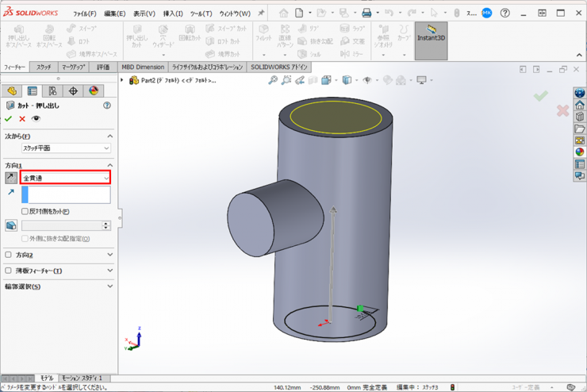Open the スケッチ平面 start condition dropdown

65,148
